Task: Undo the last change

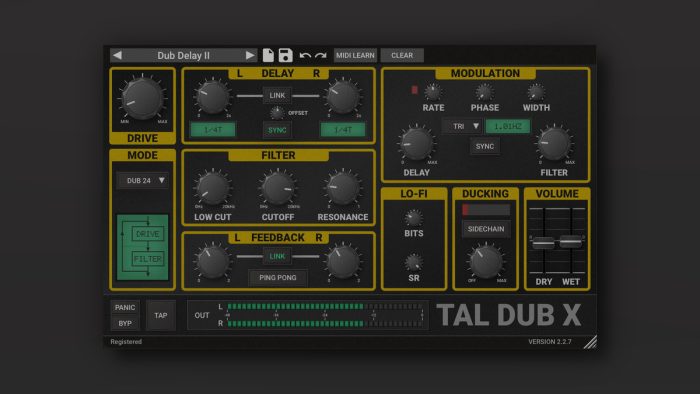Action: point(305,55)
